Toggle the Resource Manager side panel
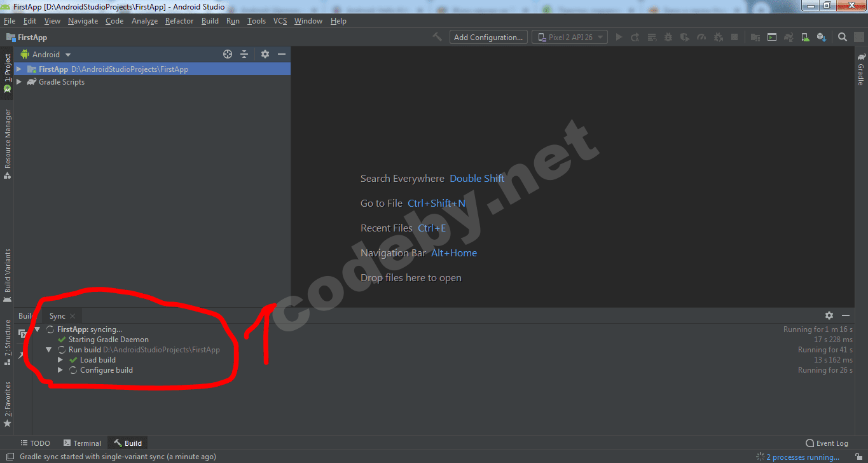868x463 pixels. (x=7, y=142)
